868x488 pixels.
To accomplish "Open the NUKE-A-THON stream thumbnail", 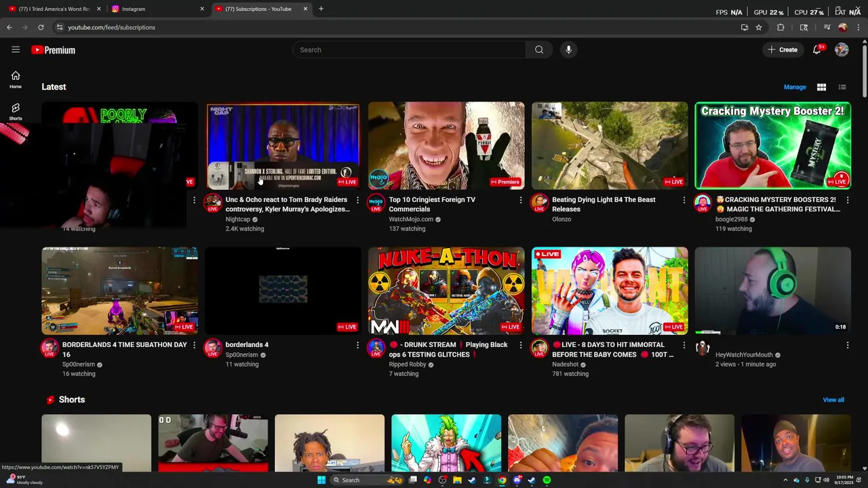I will tap(446, 291).
